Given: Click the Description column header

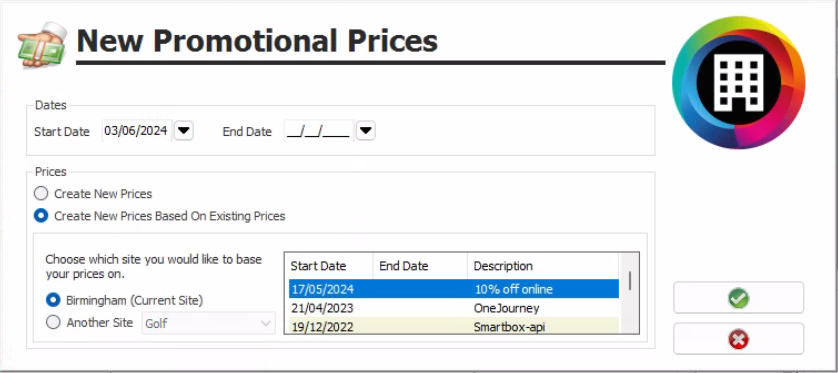Looking at the screenshot, I should point(543,266).
